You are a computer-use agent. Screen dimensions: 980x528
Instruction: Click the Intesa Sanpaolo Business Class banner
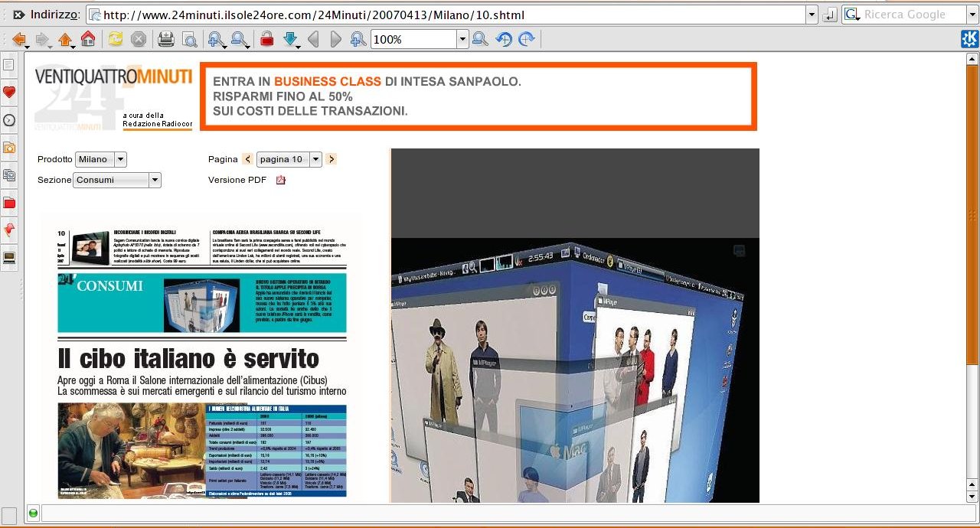tap(479, 96)
